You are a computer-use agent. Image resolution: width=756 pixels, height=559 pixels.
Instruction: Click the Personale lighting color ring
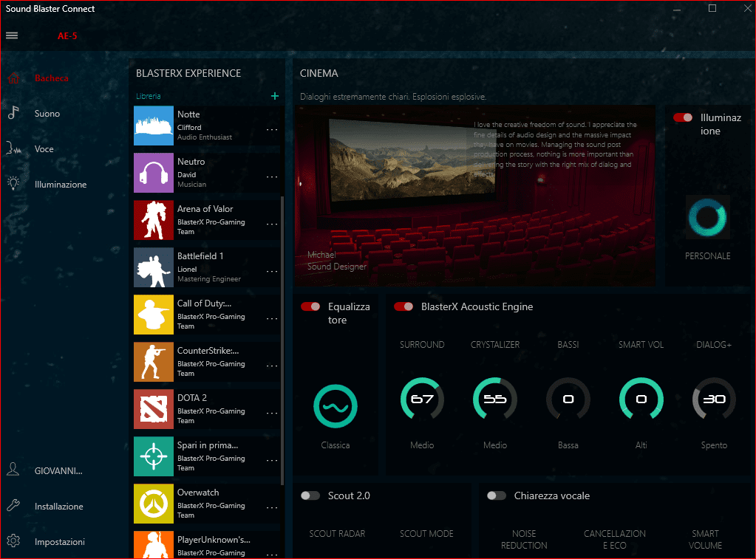(707, 217)
